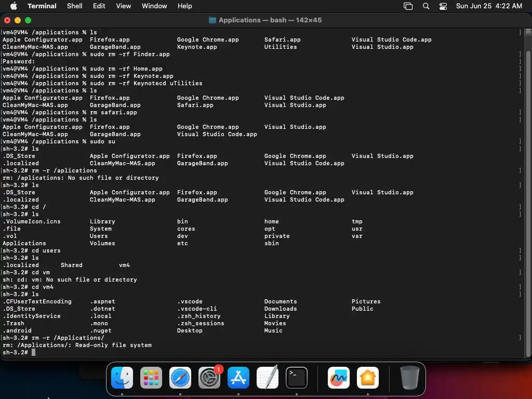Click the 'rm safari.app' command
532x399 pixels.
pos(113,112)
